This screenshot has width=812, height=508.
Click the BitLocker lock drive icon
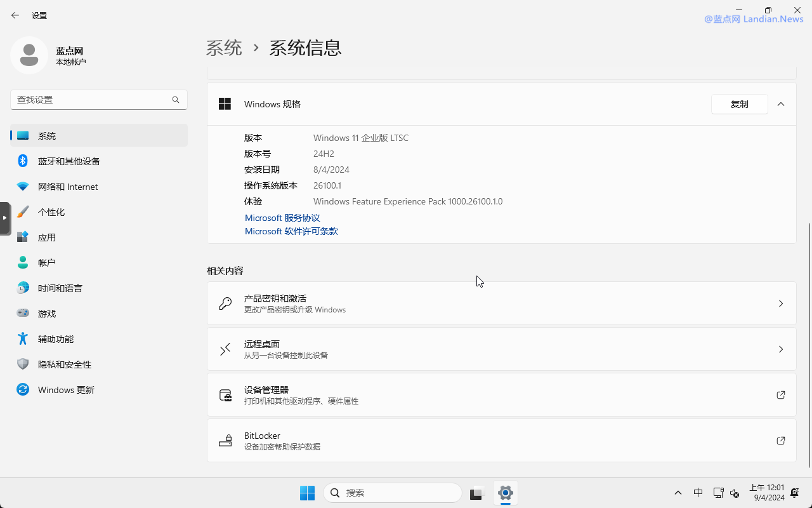pos(225,441)
